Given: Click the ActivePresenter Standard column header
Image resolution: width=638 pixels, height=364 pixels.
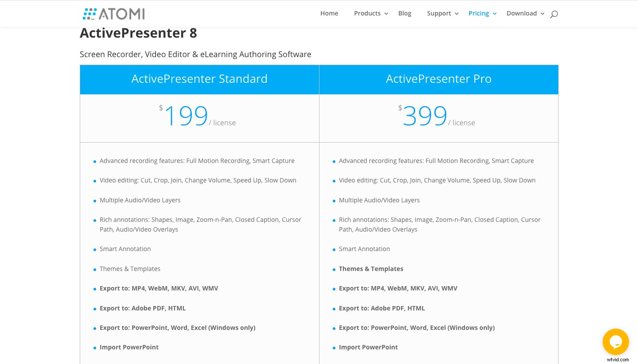Looking at the screenshot, I should click(x=199, y=79).
